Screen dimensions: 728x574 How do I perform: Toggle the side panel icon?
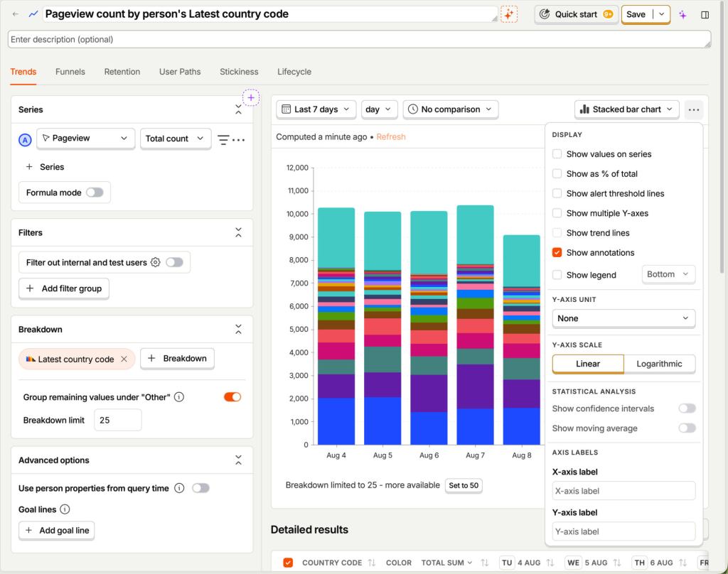[x=705, y=14]
